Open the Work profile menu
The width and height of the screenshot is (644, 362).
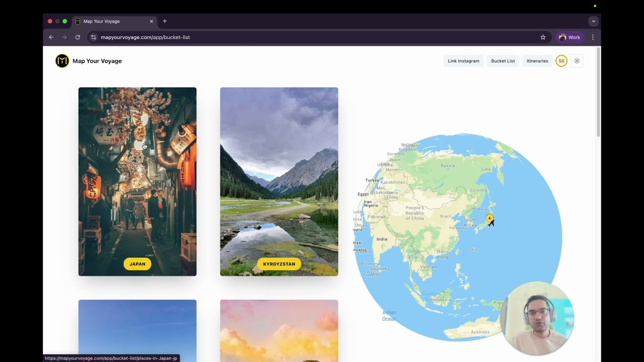click(x=570, y=37)
